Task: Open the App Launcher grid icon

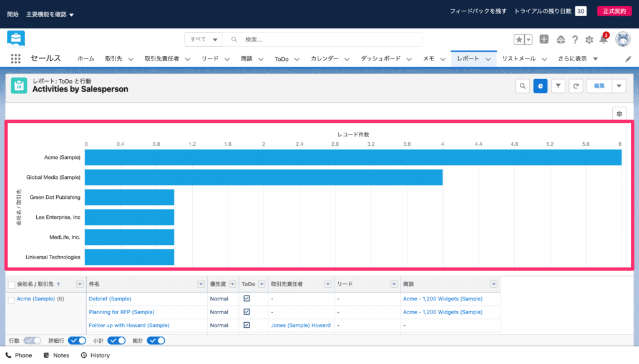Action: click(x=16, y=59)
